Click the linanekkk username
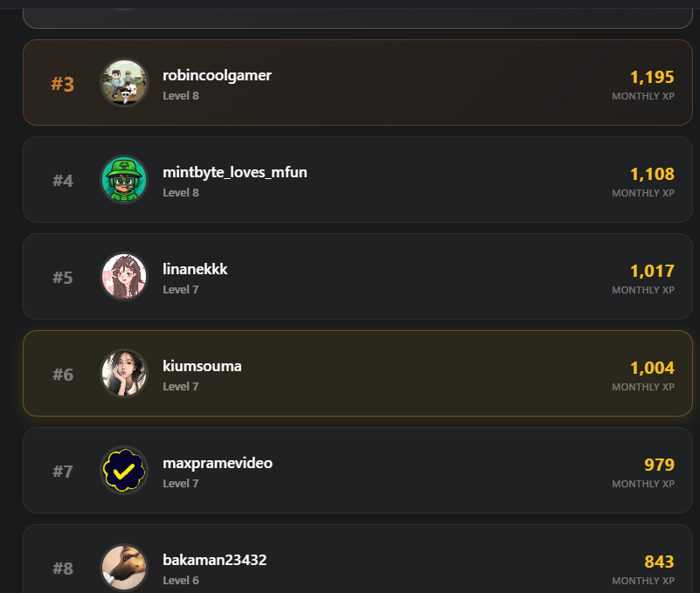This screenshot has height=593, width=700. coord(195,269)
